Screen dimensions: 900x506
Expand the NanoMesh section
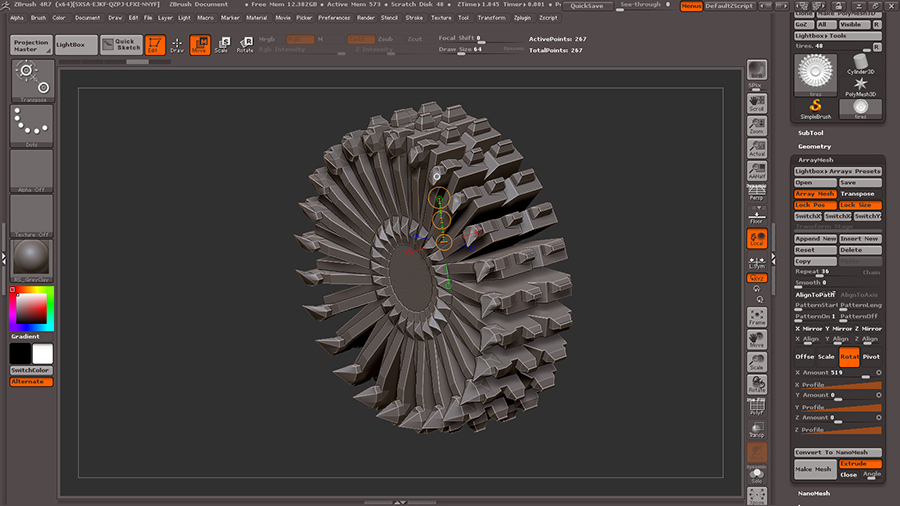coord(814,493)
